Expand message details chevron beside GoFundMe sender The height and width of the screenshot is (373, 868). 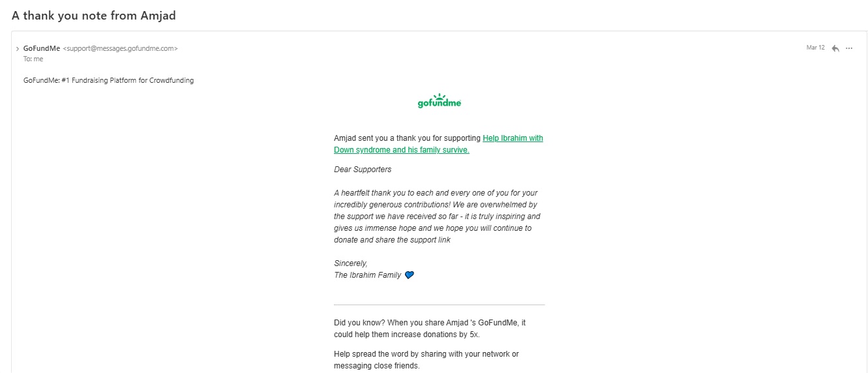[17, 49]
